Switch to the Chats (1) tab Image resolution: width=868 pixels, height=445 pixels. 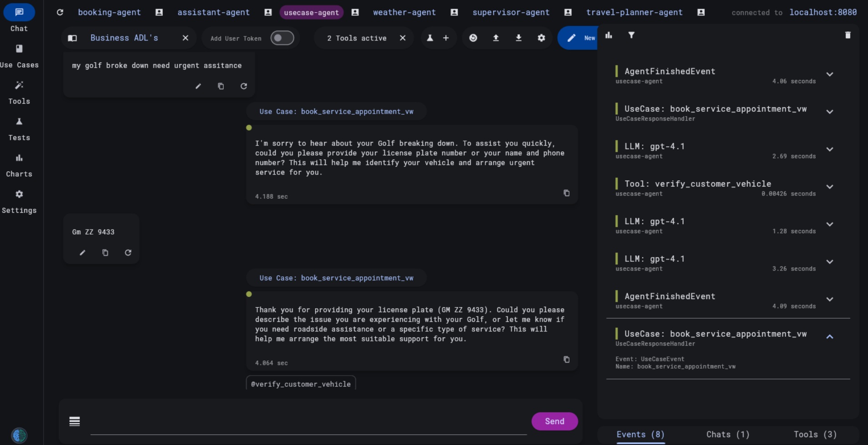(x=727, y=435)
